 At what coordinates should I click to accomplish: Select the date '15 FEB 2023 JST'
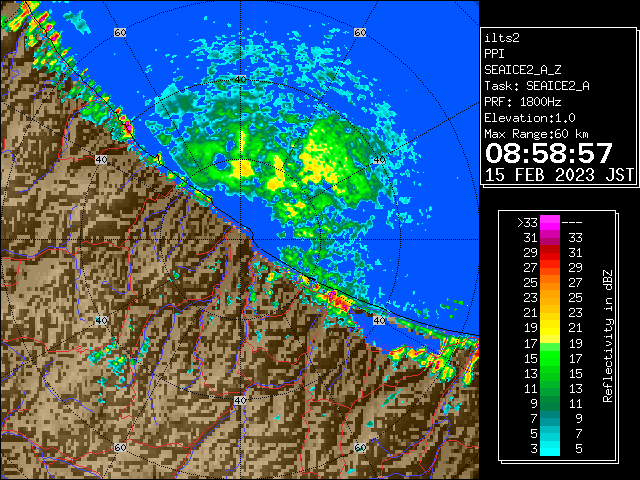click(559, 175)
